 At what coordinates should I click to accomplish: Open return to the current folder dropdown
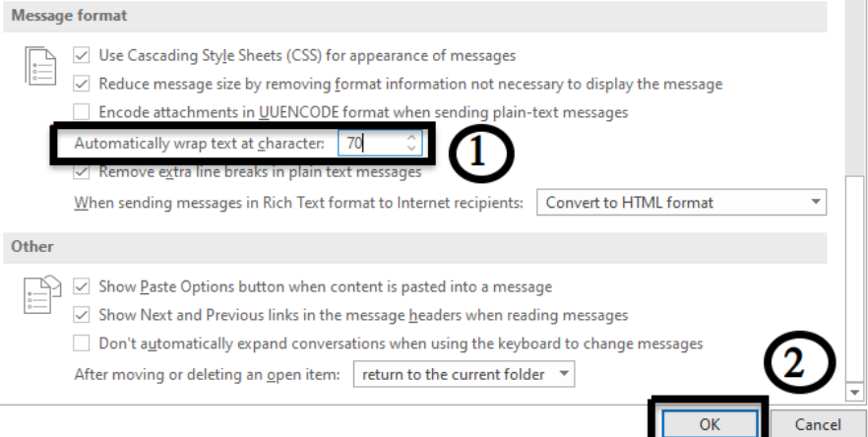click(464, 374)
